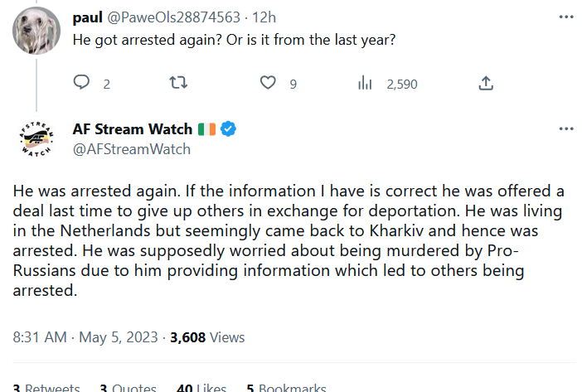
Task: Open more options on AF Stream Watch tweet
Action: [566, 129]
